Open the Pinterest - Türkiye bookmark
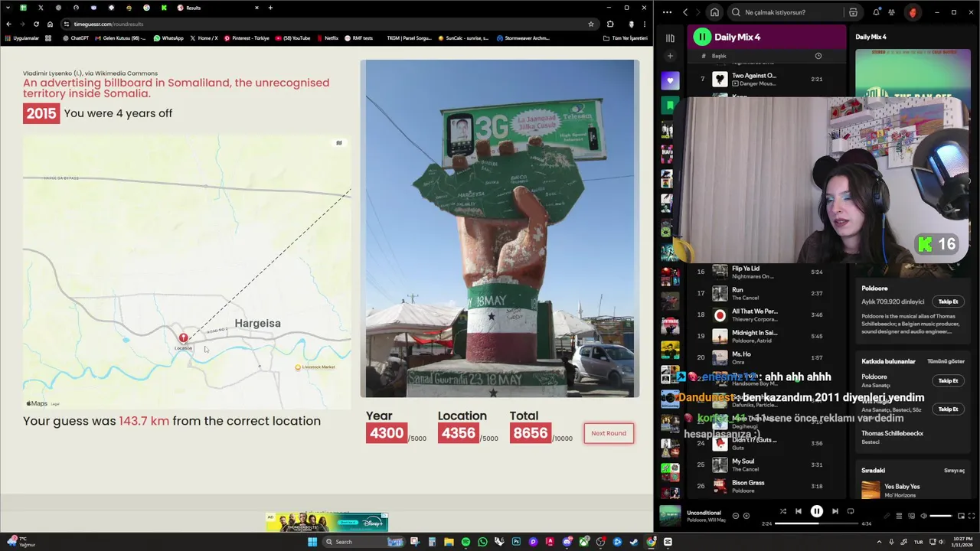Viewport: 980px width, 551px height. [x=247, y=37]
